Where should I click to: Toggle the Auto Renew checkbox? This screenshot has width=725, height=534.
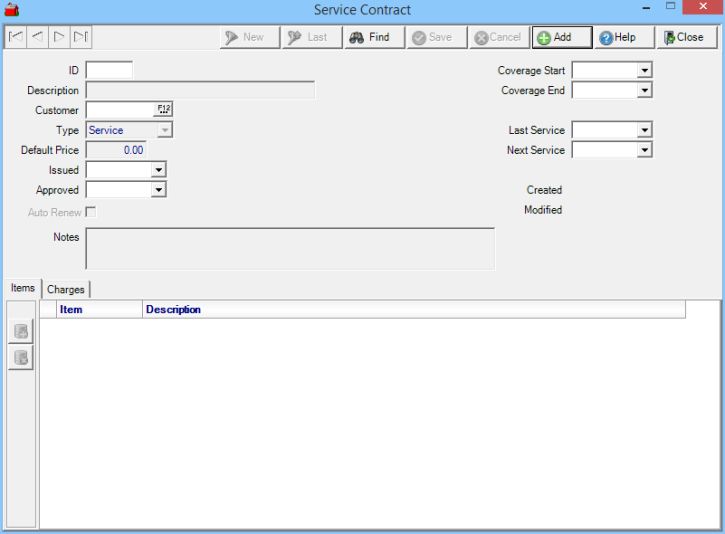(91, 212)
